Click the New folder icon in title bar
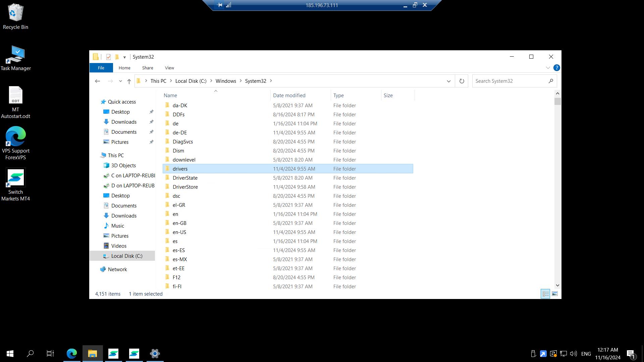This screenshot has width=644, height=362. [x=117, y=57]
